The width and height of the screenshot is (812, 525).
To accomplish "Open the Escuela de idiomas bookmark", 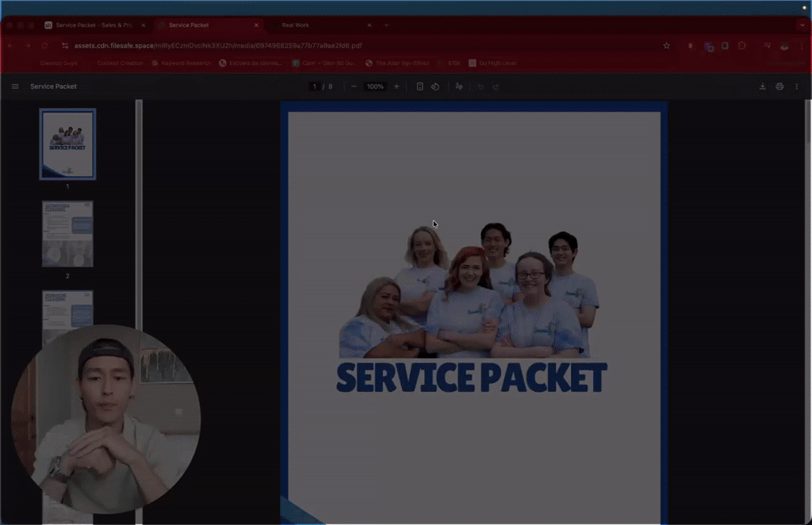I will pyautogui.click(x=251, y=63).
